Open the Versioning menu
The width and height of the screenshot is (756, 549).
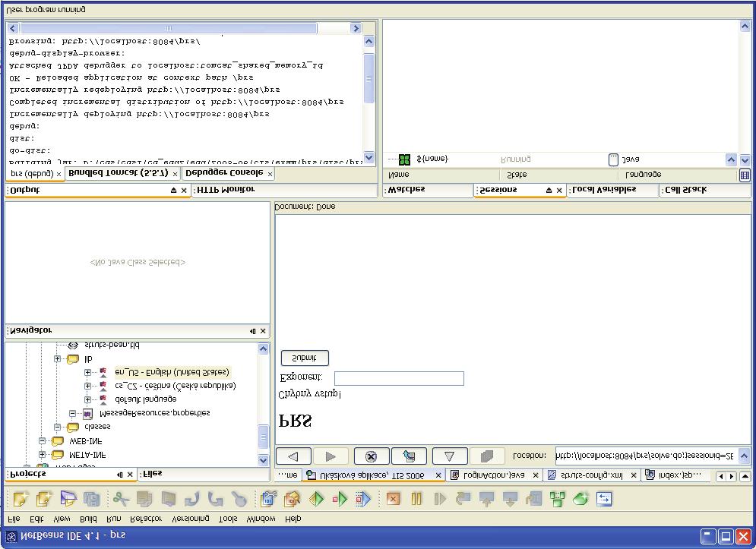click(x=191, y=519)
